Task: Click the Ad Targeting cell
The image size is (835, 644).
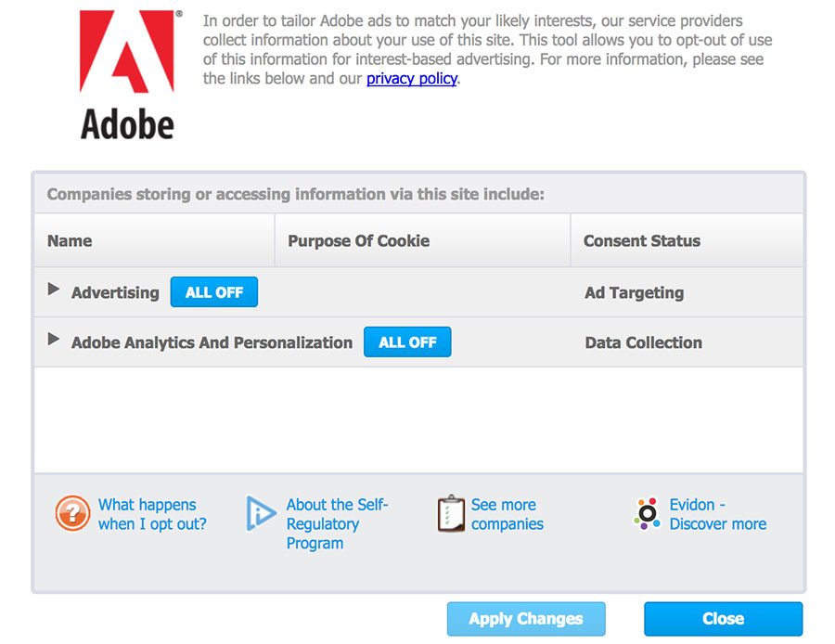Action: 635,292
